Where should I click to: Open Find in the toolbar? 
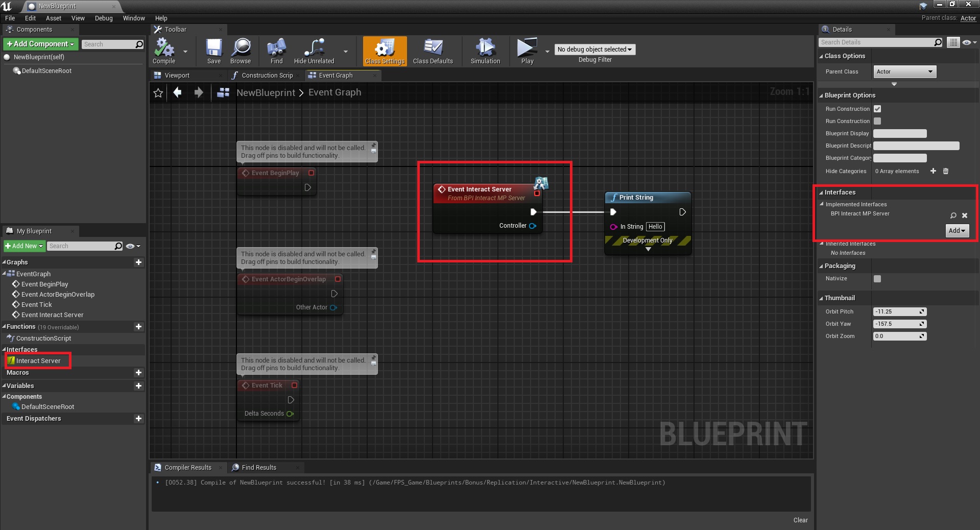point(276,49)
